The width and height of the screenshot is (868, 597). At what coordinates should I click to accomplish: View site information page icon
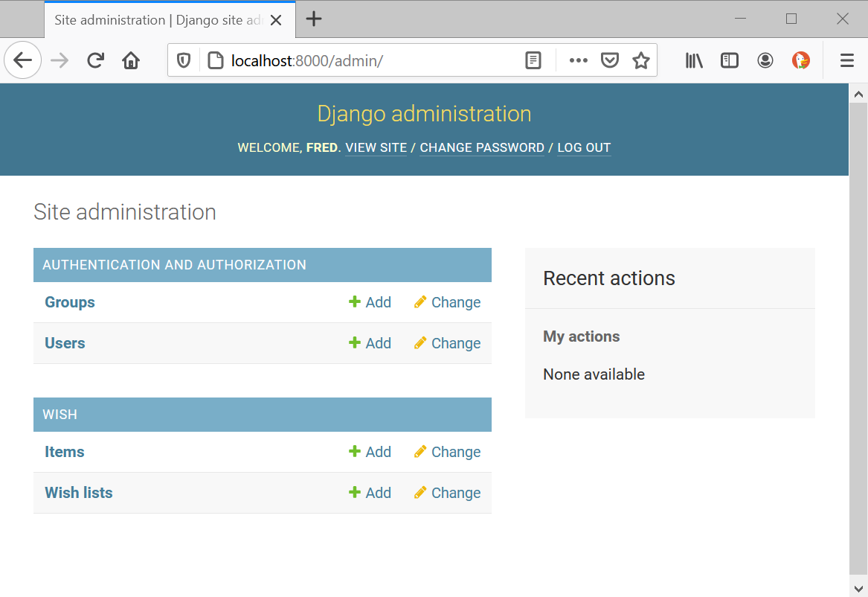click(216, 60)
